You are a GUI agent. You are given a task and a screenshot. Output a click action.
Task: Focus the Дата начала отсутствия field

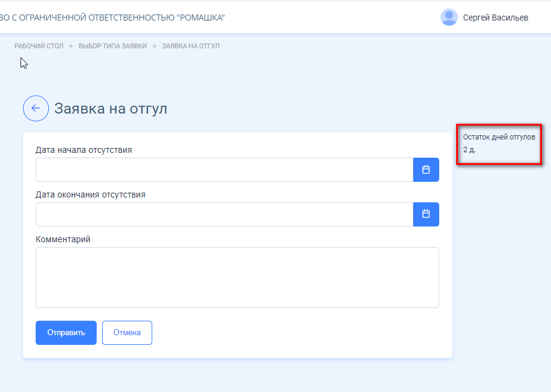[225, 170]
